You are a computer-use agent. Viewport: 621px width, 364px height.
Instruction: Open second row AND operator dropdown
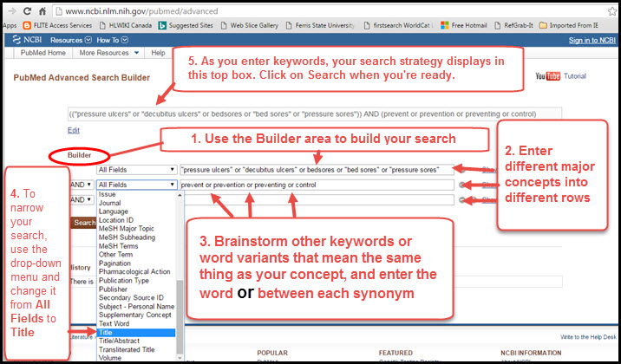click(x=82, y=185)
